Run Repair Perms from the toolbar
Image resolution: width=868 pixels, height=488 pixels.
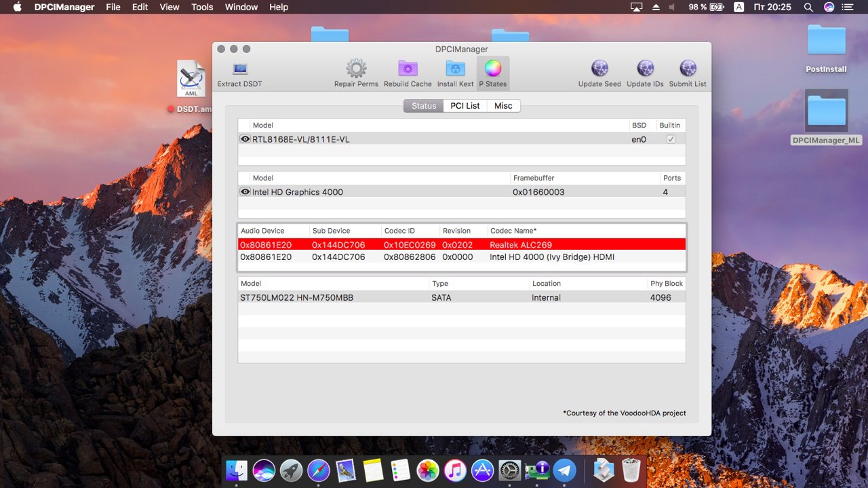tap(356, 69)
